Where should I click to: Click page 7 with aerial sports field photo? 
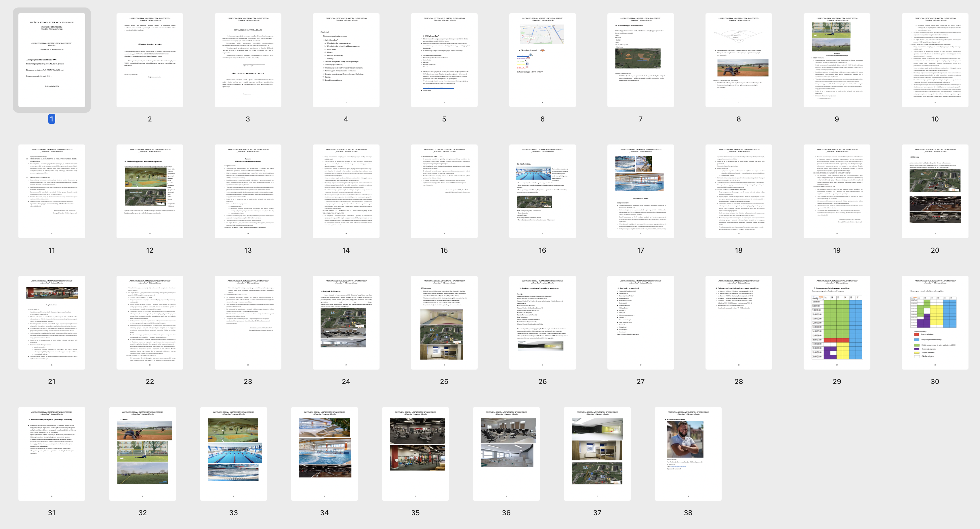click(x=640, y=60)
